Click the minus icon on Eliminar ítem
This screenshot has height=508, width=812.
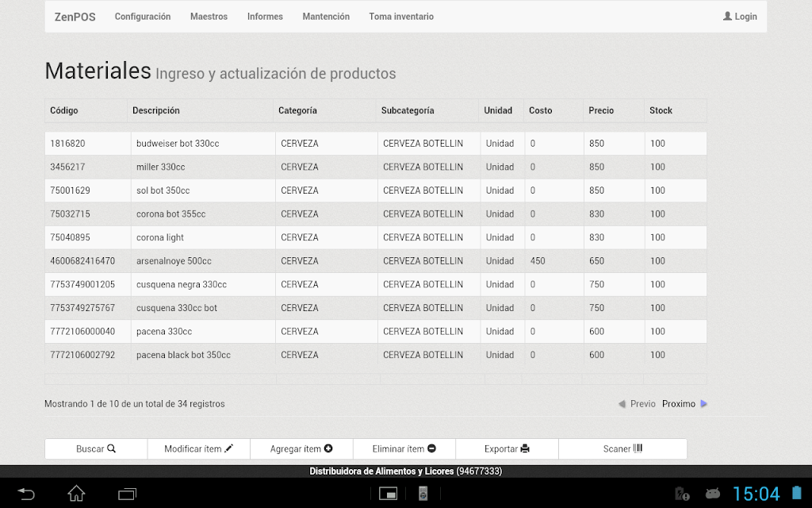click(x=431, y=448)
